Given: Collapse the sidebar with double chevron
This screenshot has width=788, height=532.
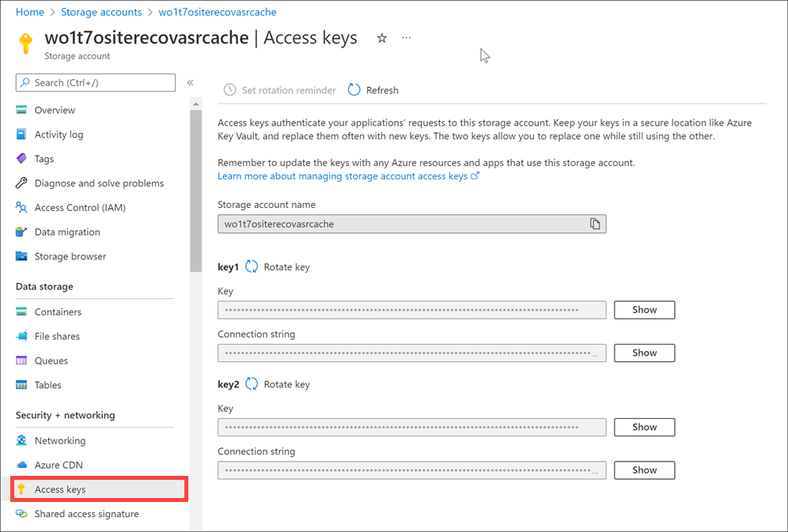Looking at the screenshot, I should pos(190,82).
